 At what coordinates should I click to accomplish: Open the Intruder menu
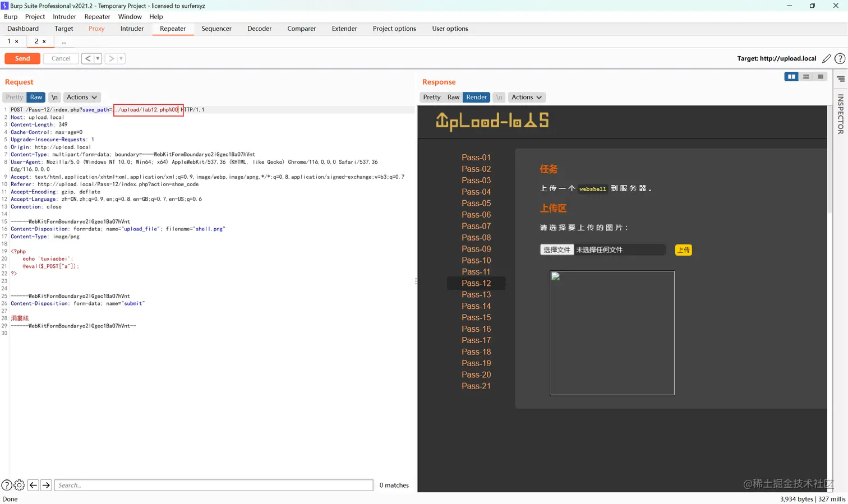tap(64, 17)
